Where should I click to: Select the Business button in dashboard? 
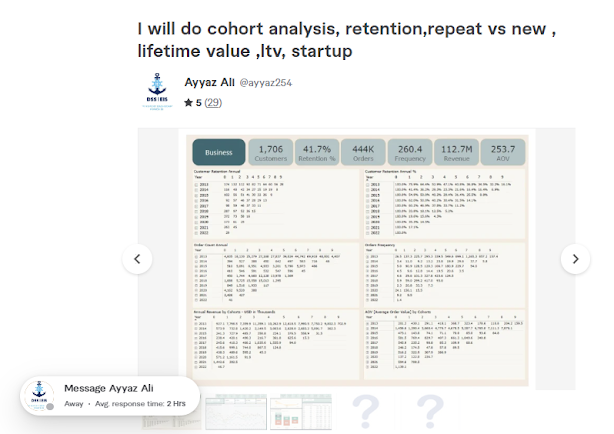(219, 152)
